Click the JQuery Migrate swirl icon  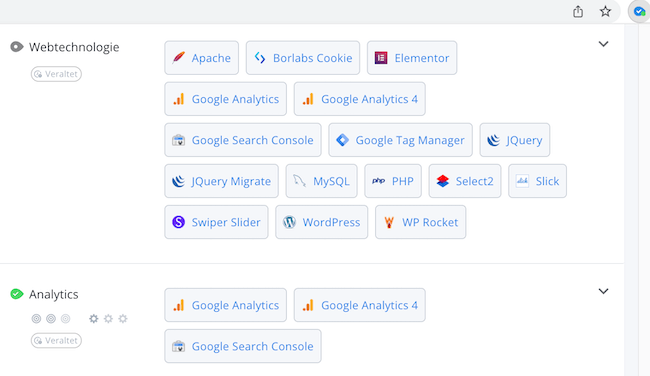click(x=178, y=181)
